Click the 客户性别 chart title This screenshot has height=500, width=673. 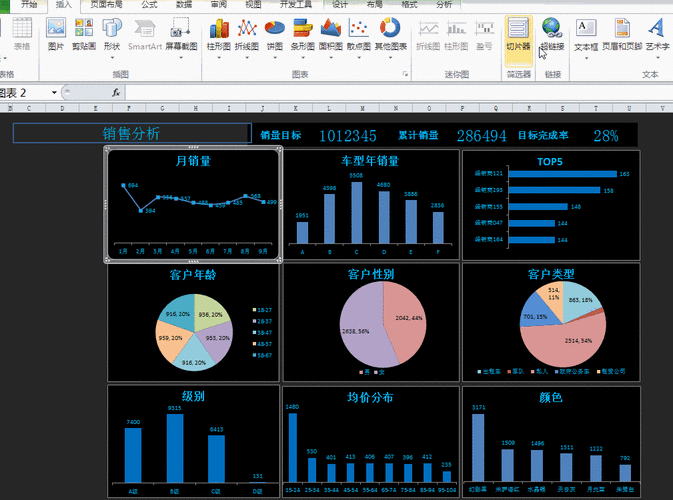coord(371,274)
